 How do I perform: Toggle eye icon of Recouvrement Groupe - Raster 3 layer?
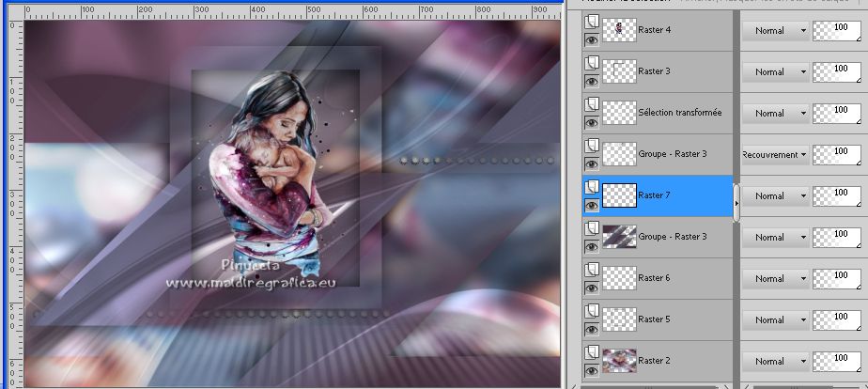(592, 164)
